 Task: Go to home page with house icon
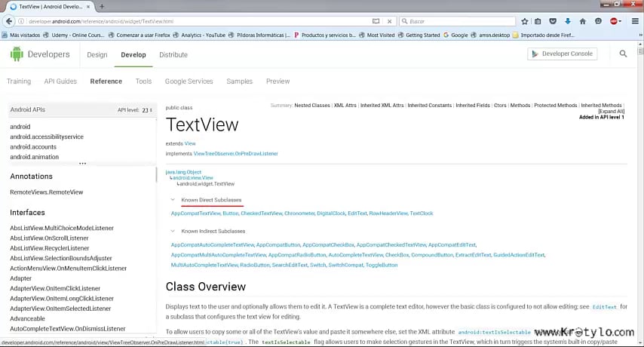pos(582,21)
